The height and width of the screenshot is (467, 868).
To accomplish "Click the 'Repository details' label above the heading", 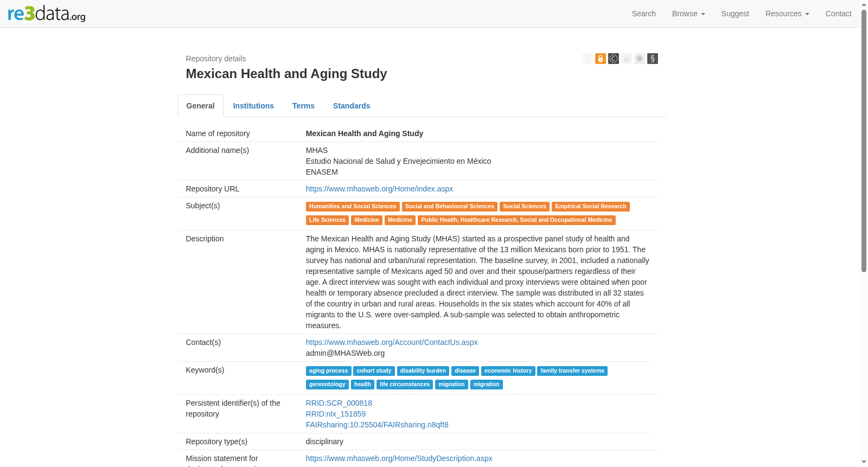I will click(x=216, y=59).
